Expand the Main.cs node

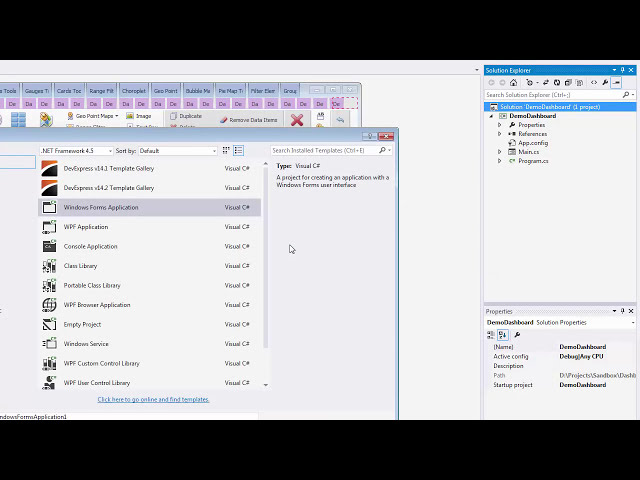click(500, 152)
